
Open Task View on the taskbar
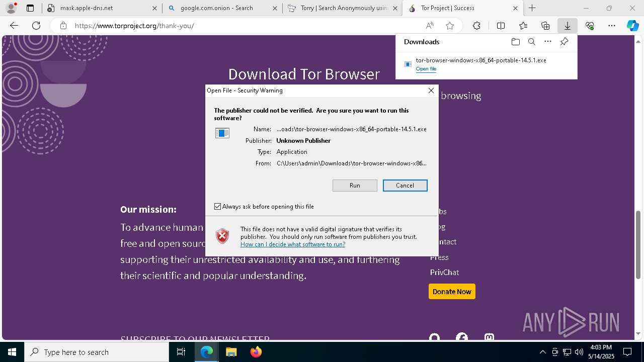181,352
